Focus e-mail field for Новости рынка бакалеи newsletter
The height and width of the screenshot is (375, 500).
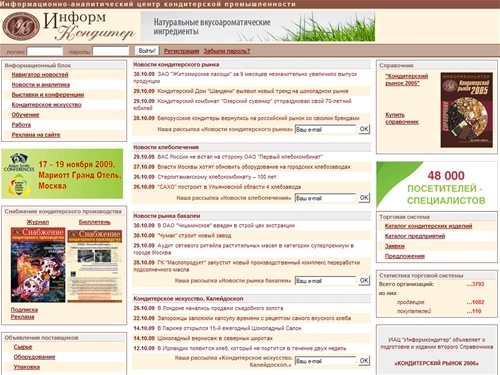pyautogui.click(x=326, y=281)
